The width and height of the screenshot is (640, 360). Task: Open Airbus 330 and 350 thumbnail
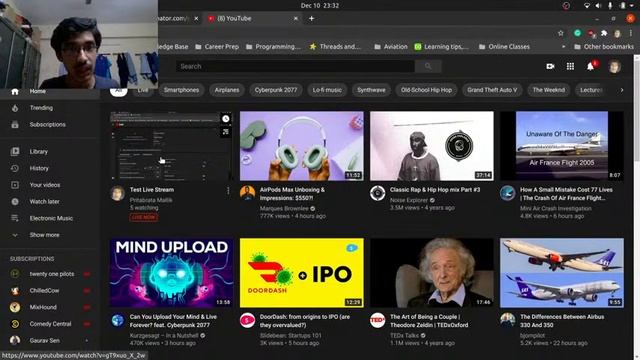[562, 273]
